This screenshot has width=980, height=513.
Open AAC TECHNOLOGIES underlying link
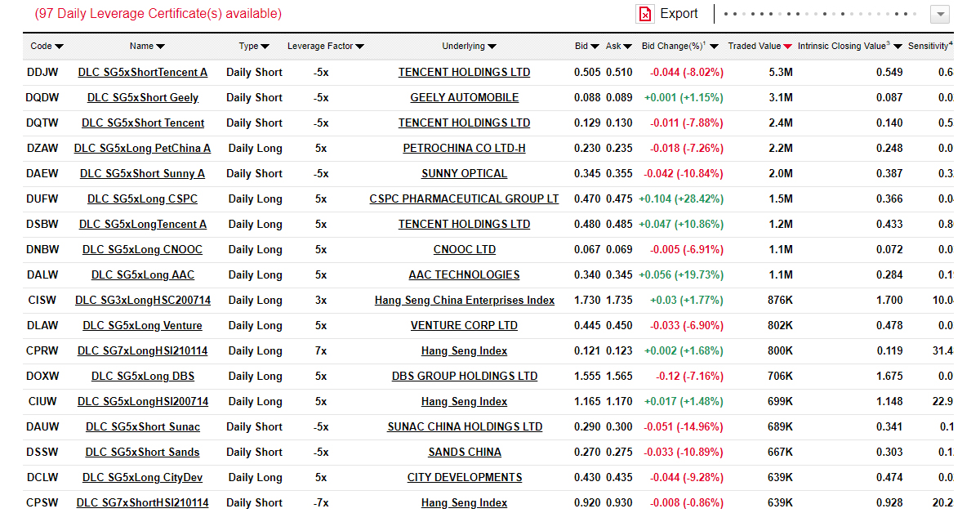click(465, 275)
